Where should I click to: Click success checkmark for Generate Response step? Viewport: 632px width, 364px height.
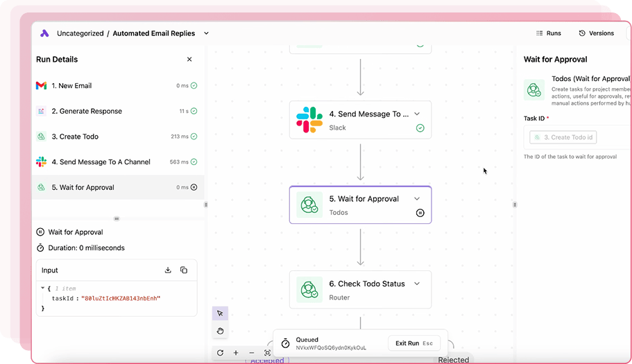point(194,111)
